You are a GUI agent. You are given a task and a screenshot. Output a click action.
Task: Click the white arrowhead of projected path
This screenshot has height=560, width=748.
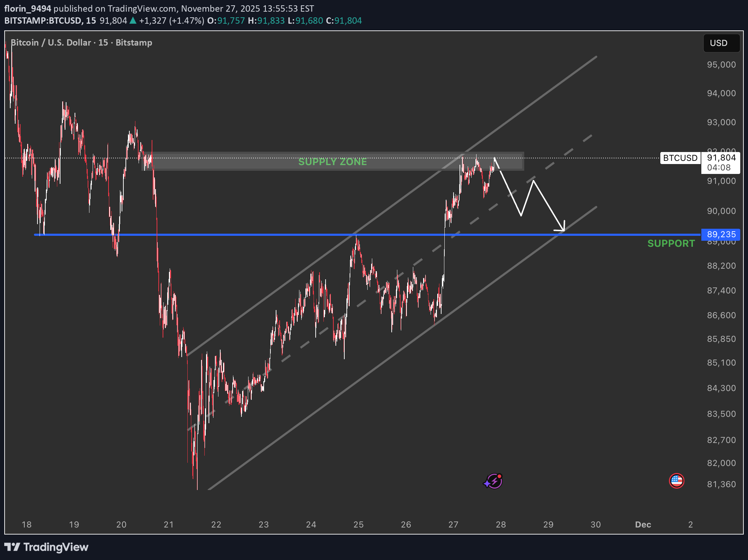pos(563,227)
